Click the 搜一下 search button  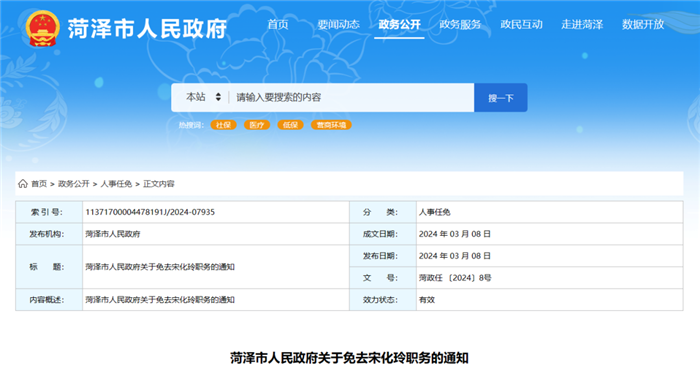tap(500, 97)
